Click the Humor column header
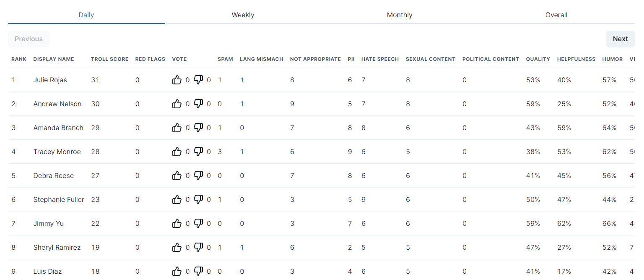This screenshot has height=280, width=644. point(613,59)
